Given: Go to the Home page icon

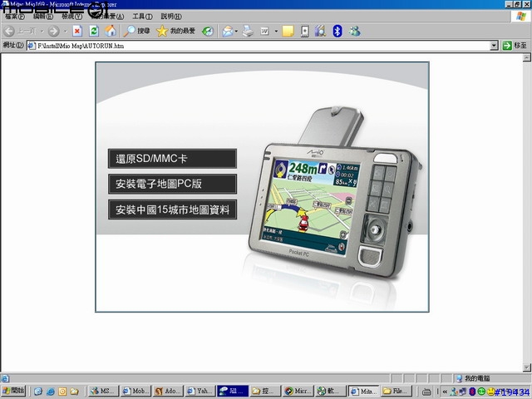Looking at the screenshot, I should (x=111, y=32).
